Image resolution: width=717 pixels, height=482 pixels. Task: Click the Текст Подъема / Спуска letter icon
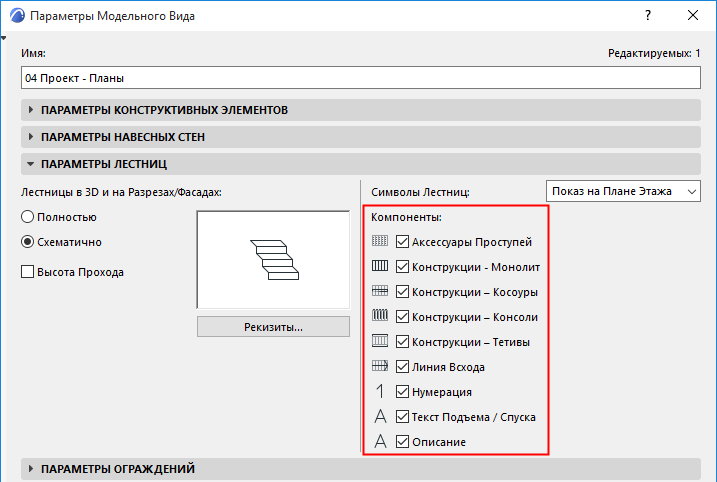380,417
